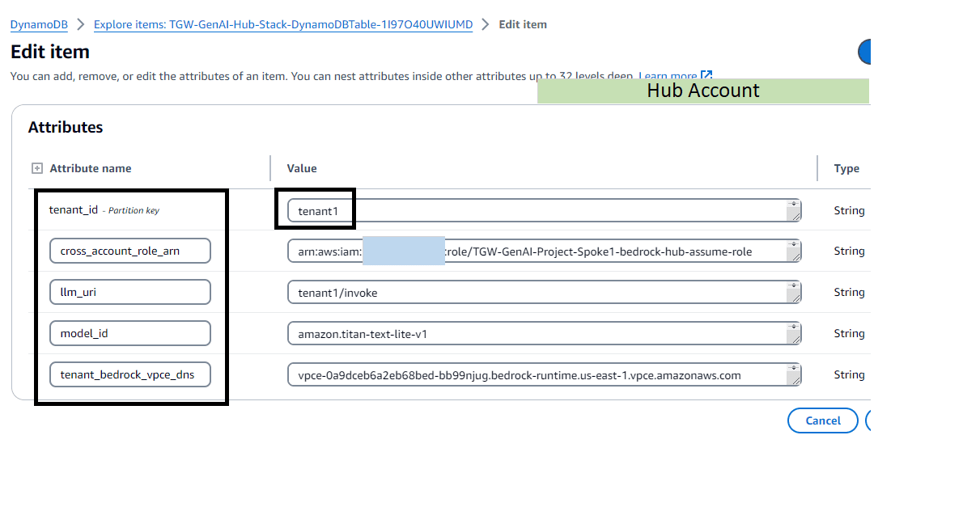Viewport: 980px width, 524px height.
Task: Edit the cross_account_role_arn attribute name field
Action: pos(129,251)
